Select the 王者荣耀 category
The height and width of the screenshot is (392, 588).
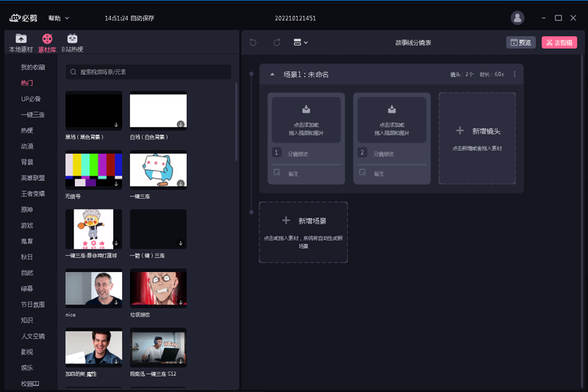(x=32, y=193)
